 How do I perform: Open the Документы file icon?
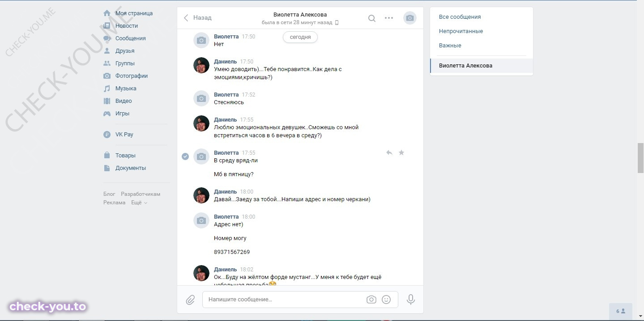click(x=107, y=168)
